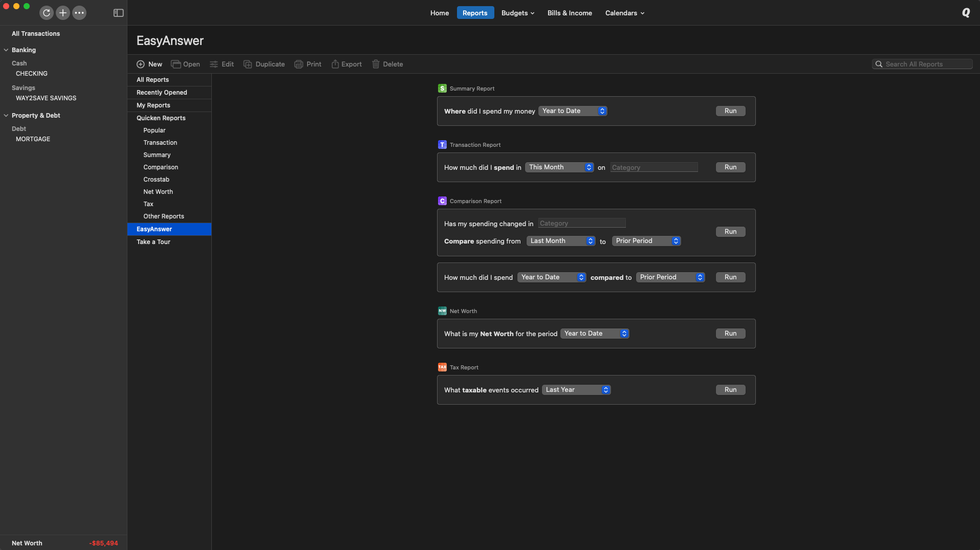Open the Summary Report Year to Date dropdown
980x550 pixels.
pyautogui.click(x=573, y=111)
